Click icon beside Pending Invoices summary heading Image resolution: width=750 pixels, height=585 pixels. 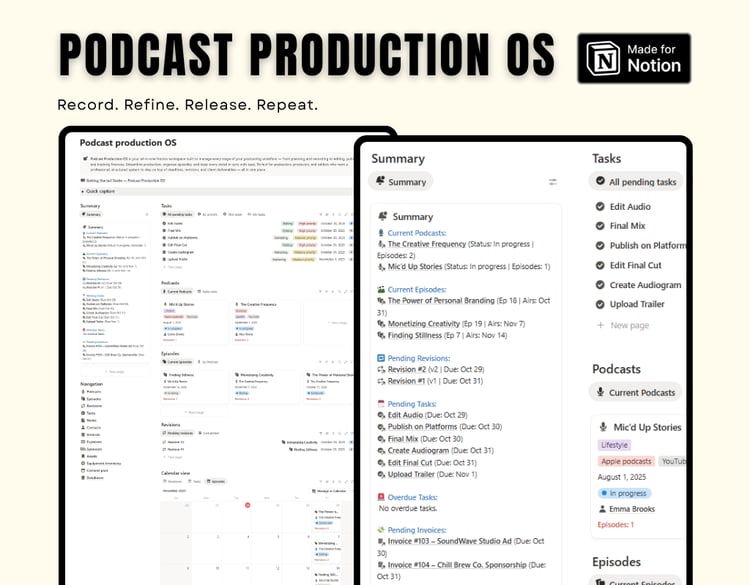[381, 530]
